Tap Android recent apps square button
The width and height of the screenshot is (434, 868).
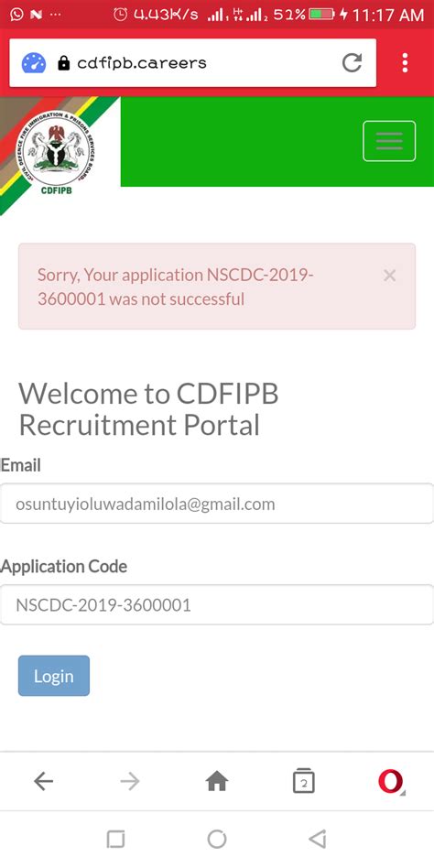coord(115,840)
